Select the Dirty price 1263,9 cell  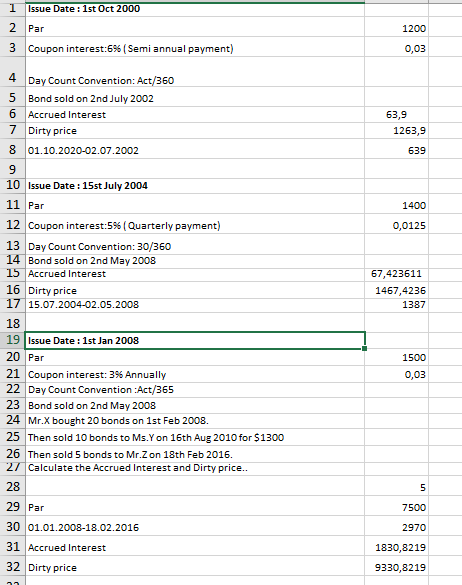tap(396, 130)
